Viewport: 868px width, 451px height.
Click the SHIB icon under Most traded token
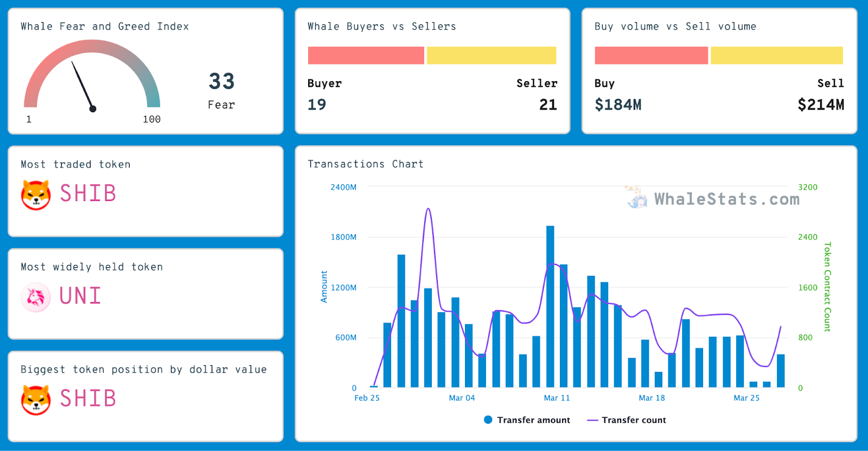click(36, 195)
